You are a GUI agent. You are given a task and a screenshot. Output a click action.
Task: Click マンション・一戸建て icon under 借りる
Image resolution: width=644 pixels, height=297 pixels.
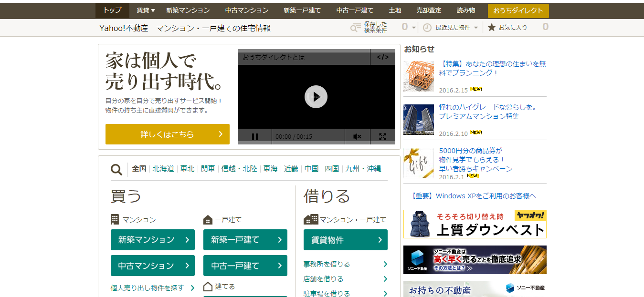click(311, 219)
